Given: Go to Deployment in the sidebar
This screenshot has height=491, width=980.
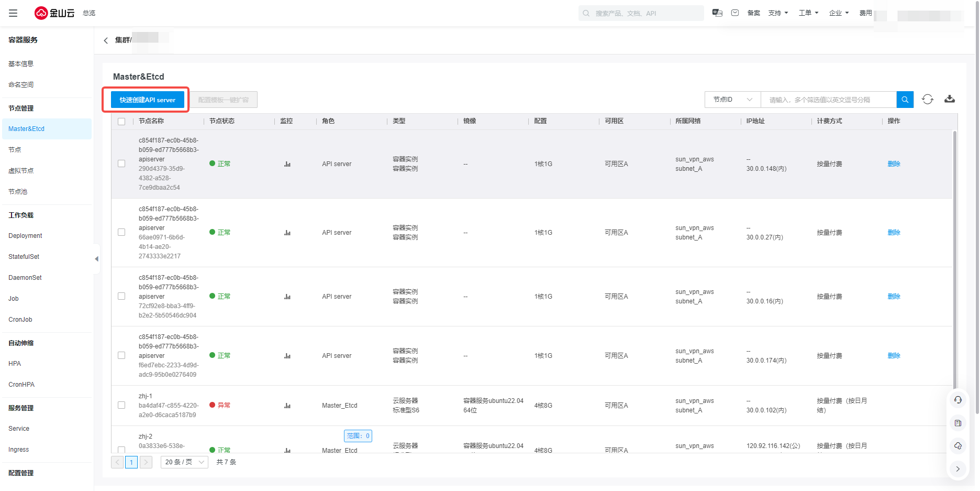Looking at the screenshot, I should coord(25,236).
